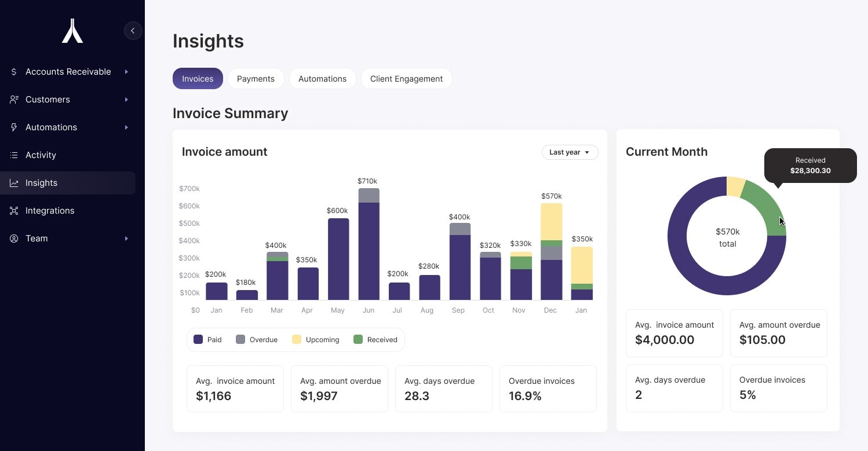This screenshot has height=451, width=868.
Task: Open the Last year period dropdown
Action: (570, 152)
